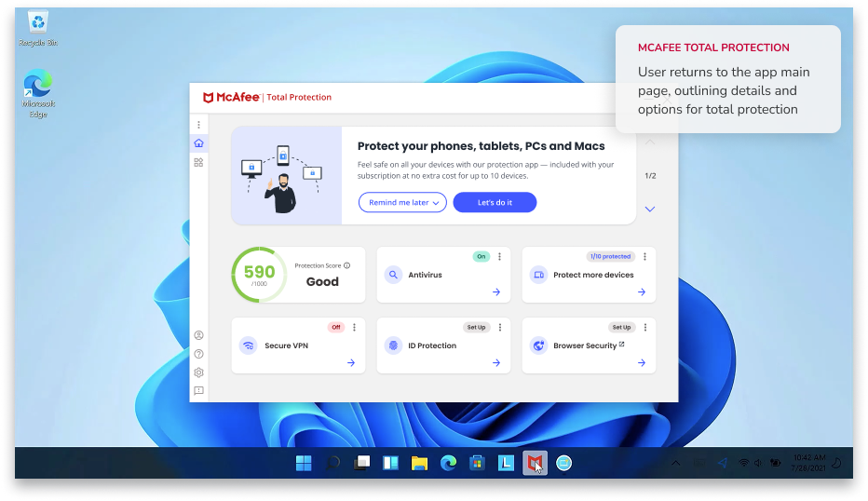Open the feedback icon in the sidebar
This screenshot has height=501, width=868.
coord(198,391)
